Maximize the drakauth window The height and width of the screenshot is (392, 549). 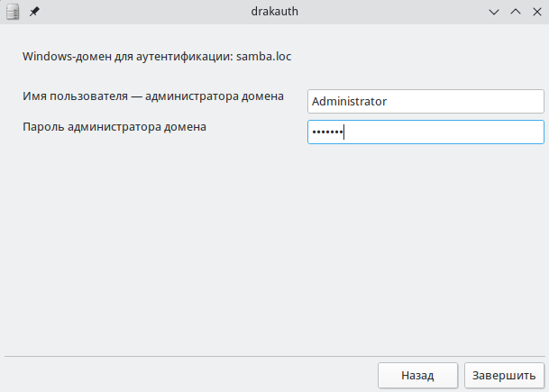pyautogui.click(x=516, y=12)
